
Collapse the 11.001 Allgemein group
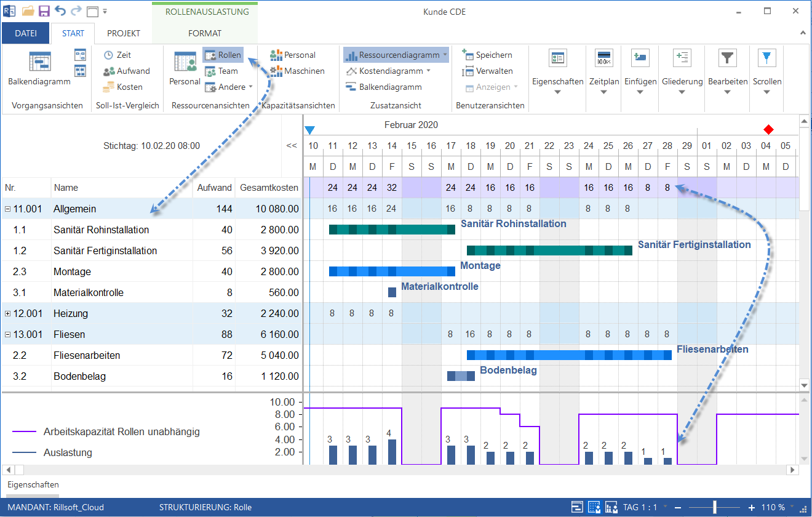click(7, 209)
